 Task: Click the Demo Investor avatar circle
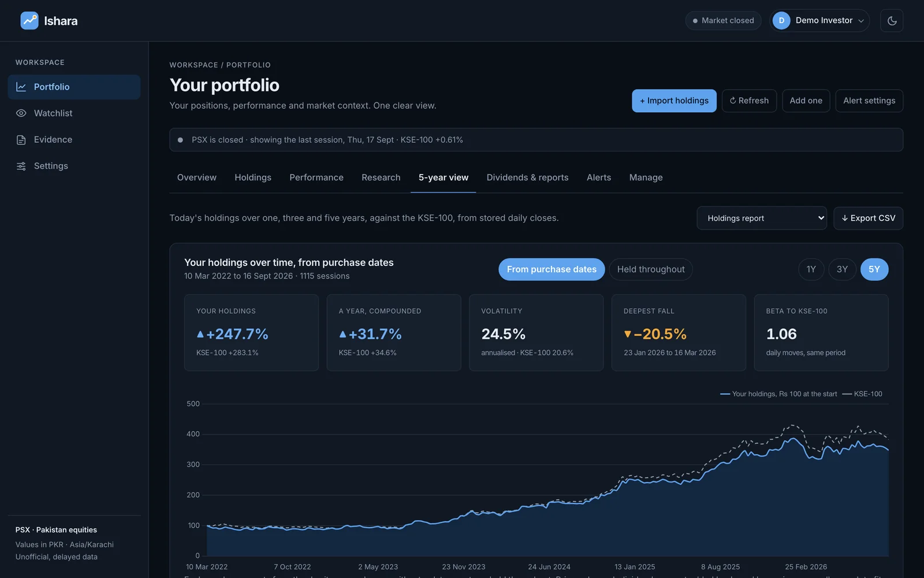pos(781,21)
